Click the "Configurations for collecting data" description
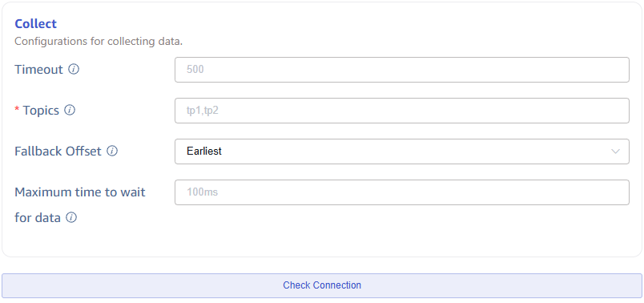The image size is (644, 303). tap(99, 42)
